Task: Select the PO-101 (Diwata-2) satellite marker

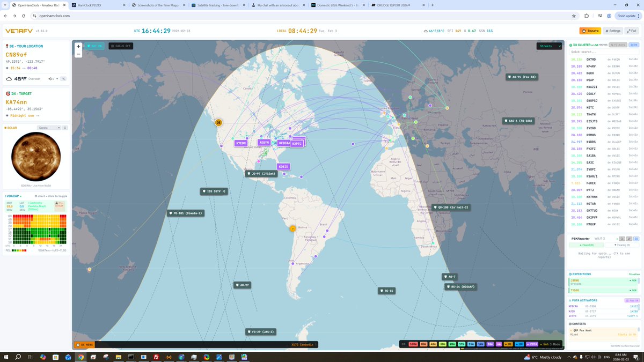Action: [x=186, y=213]
